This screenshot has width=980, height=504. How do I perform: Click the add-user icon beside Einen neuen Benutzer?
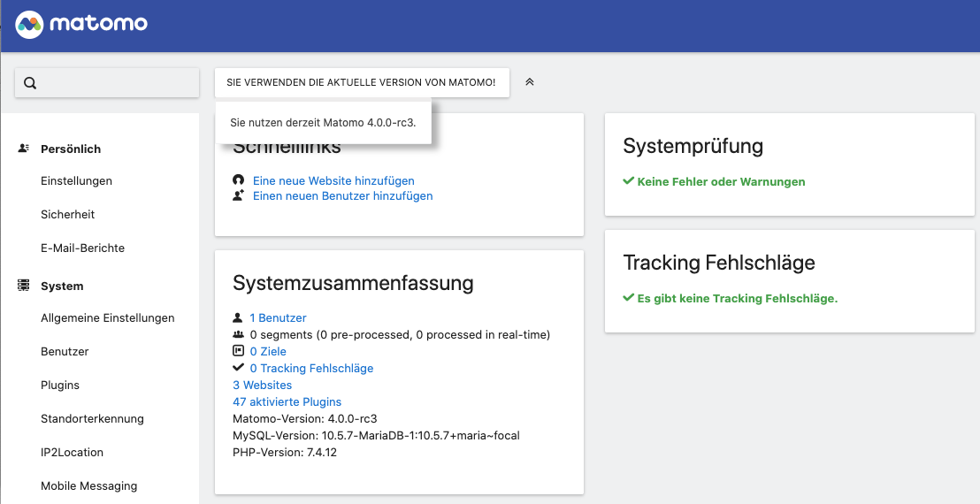click(x=238, y=195)
